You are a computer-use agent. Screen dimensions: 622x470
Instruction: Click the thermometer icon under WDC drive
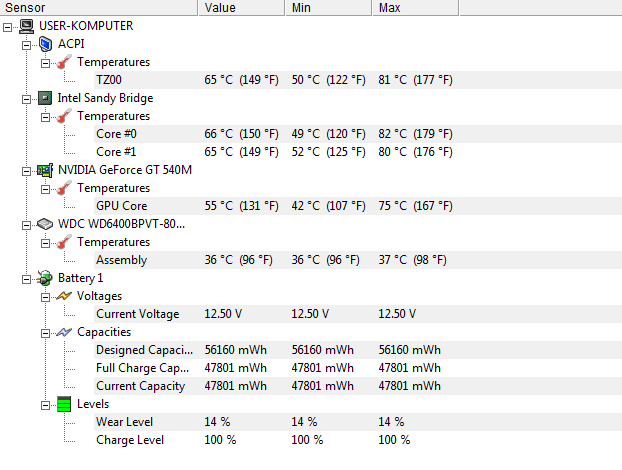64,242
